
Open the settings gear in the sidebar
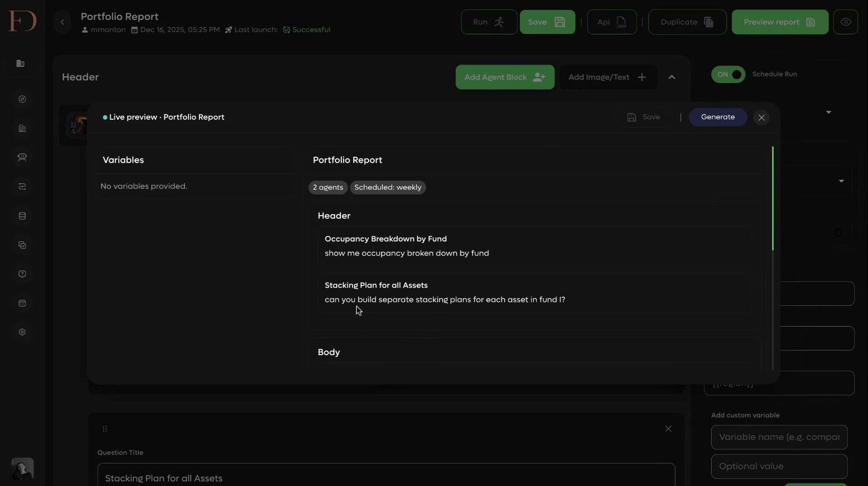tap(22, 332)
